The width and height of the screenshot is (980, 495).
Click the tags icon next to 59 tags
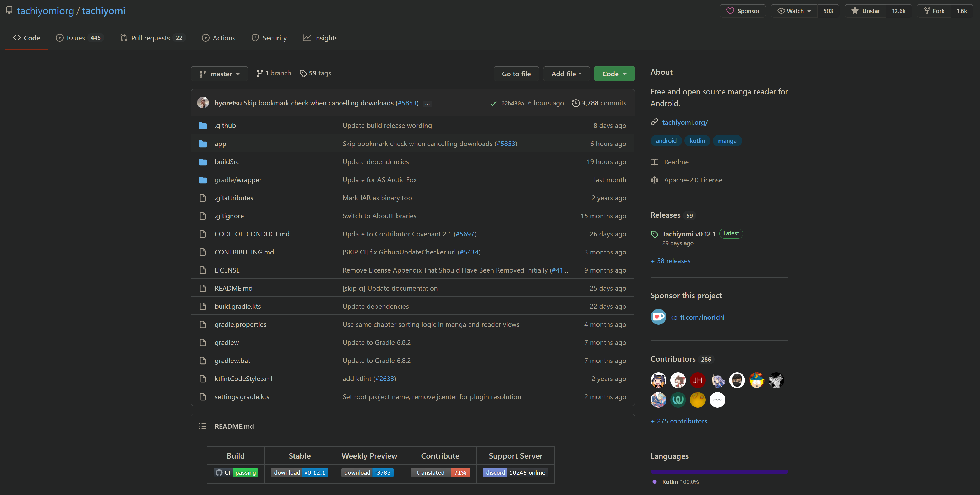303,73
